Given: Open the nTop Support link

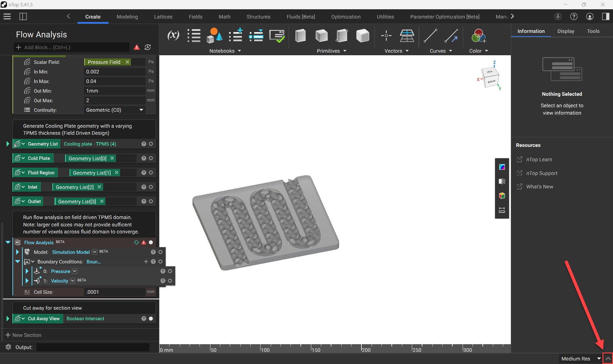Looking at the screenshot, I should click(x=542, y=173).
